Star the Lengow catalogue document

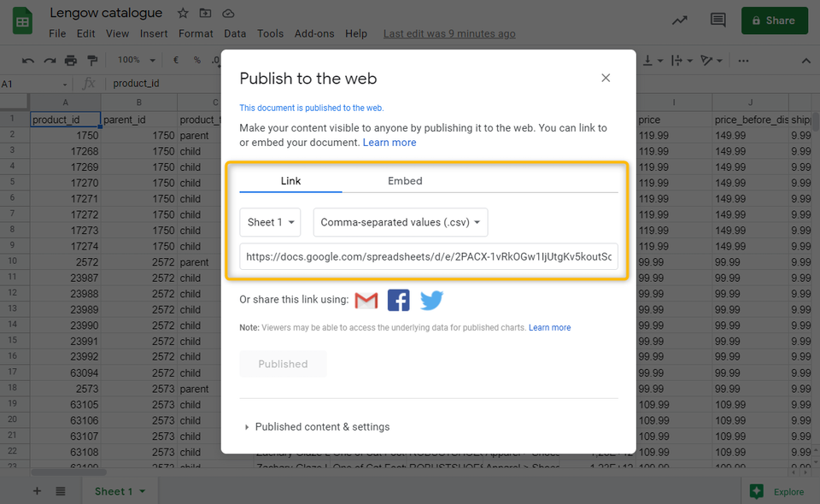[x=183, y=13]
